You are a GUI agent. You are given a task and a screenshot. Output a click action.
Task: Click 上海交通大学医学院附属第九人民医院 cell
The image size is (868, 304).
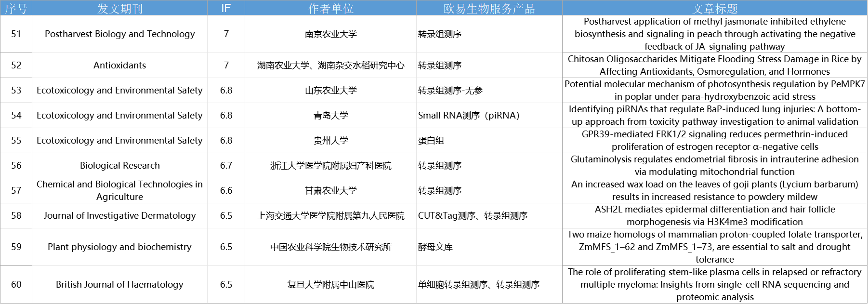[330, 216]
